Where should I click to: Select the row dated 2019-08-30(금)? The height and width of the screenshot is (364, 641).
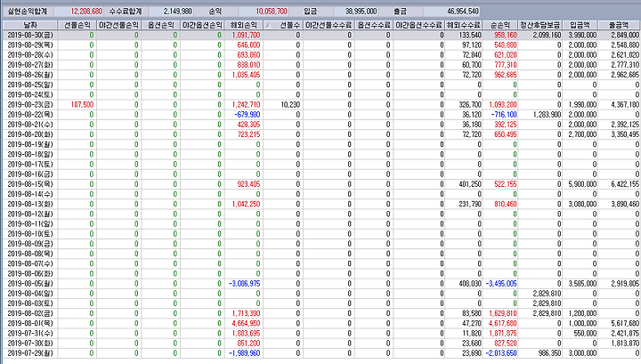pyautogui.click(x=321, y=35)
